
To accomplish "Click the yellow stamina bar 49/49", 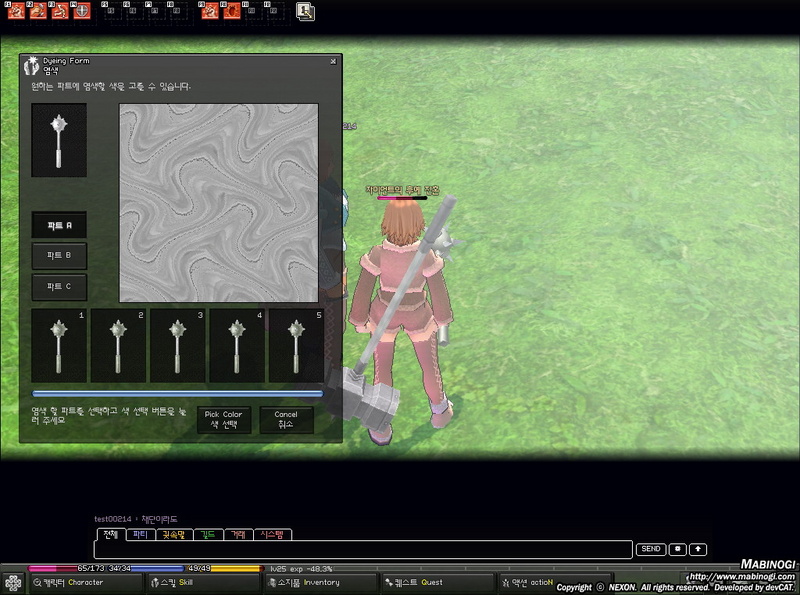I will [x=224, y=568].
